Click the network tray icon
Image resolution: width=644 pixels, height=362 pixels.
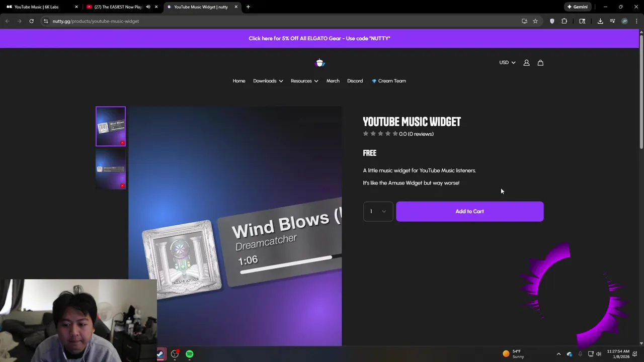click(x=591, y=354)
